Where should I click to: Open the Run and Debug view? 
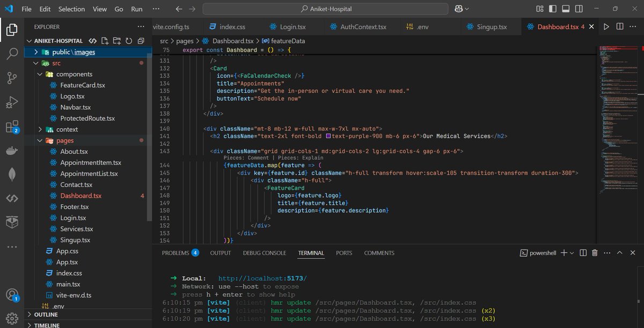[x=12, y=102]
